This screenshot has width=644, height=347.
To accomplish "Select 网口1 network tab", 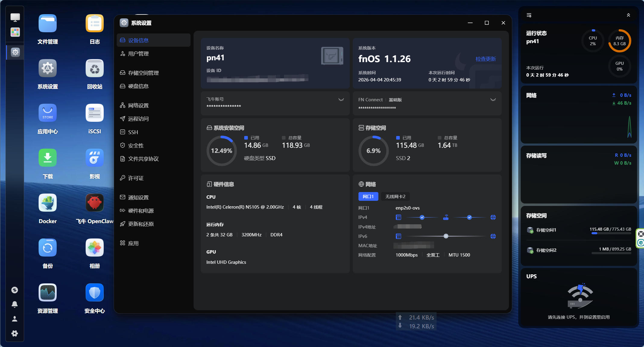I will click(368, 197).
